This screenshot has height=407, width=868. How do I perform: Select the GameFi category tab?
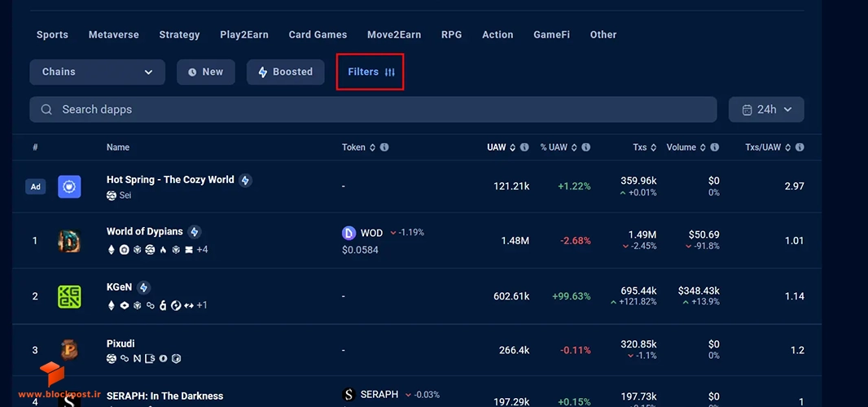551,34
